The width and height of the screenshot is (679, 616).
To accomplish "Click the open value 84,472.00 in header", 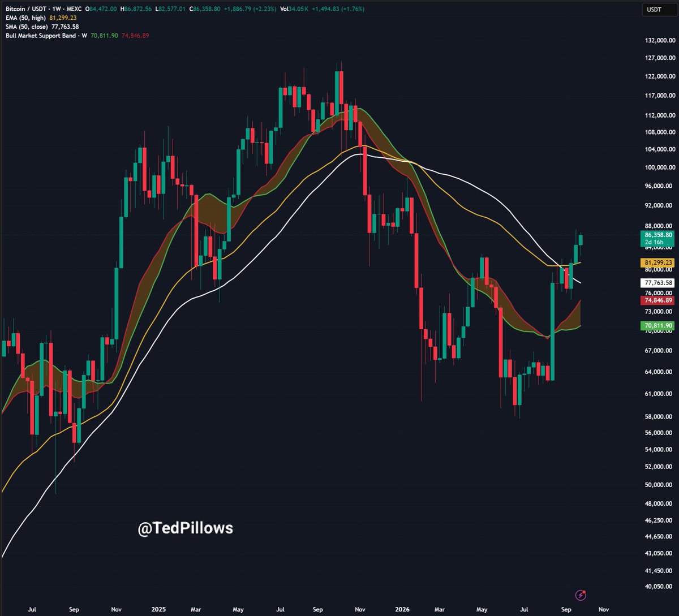I will tap(104, 9).
